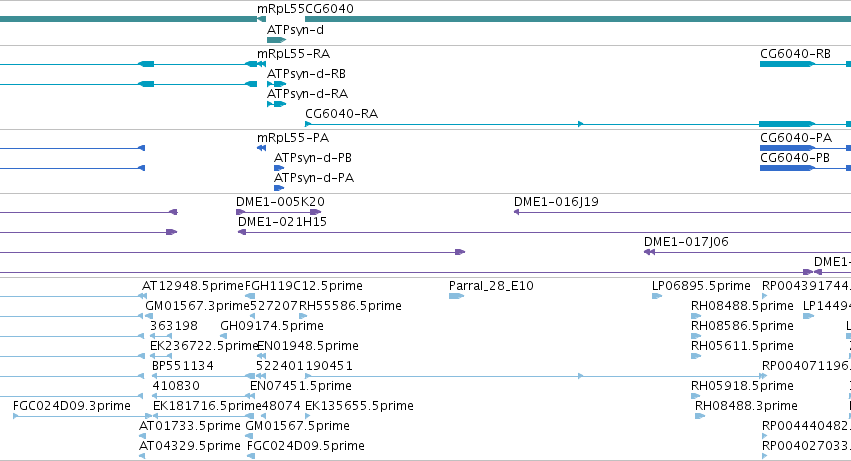Select the RH05918.5prime EST label

coord(742,387)
